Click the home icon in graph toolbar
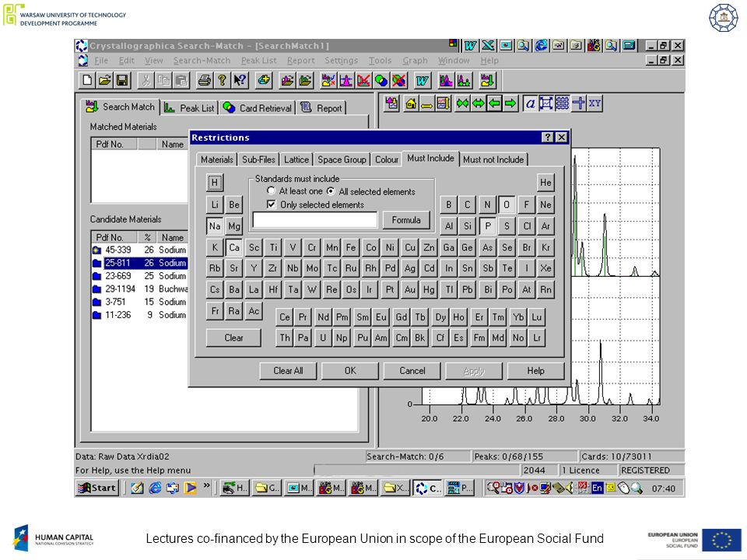 point(411,103)
